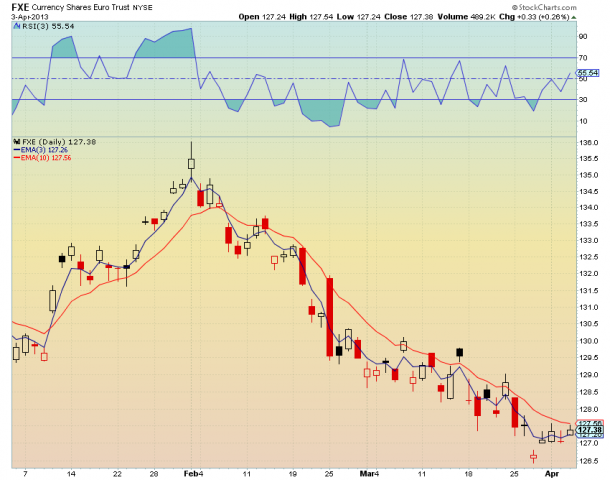Click the 19 date label on axis
Image resolution: width=610 pixels, height=480 pixels.
(293, 474)
